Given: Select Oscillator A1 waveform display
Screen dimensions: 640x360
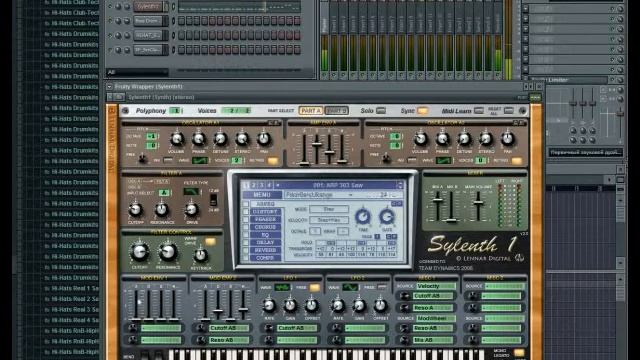Looking at the screenshot, I should point(200,160).
